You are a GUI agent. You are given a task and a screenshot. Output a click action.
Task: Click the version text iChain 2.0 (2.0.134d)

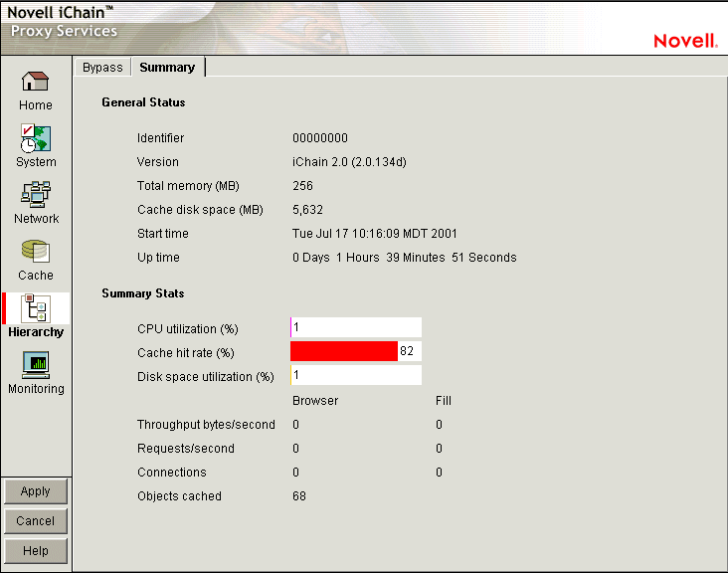pyautogui.click(x=349, y=162)
